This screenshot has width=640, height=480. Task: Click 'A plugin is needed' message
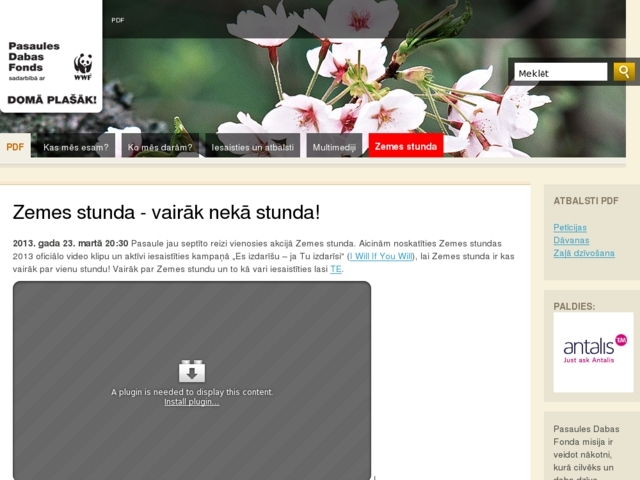coord(192,392)
